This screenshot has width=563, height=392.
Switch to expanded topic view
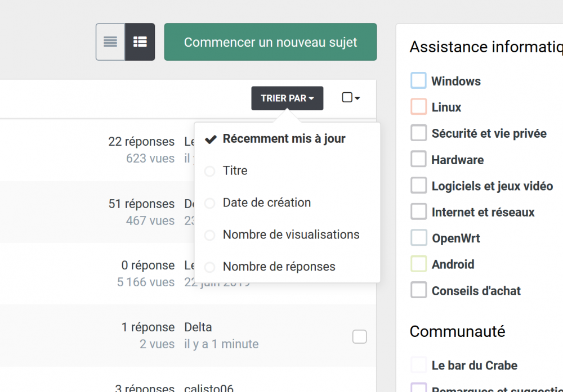[140, 42]
